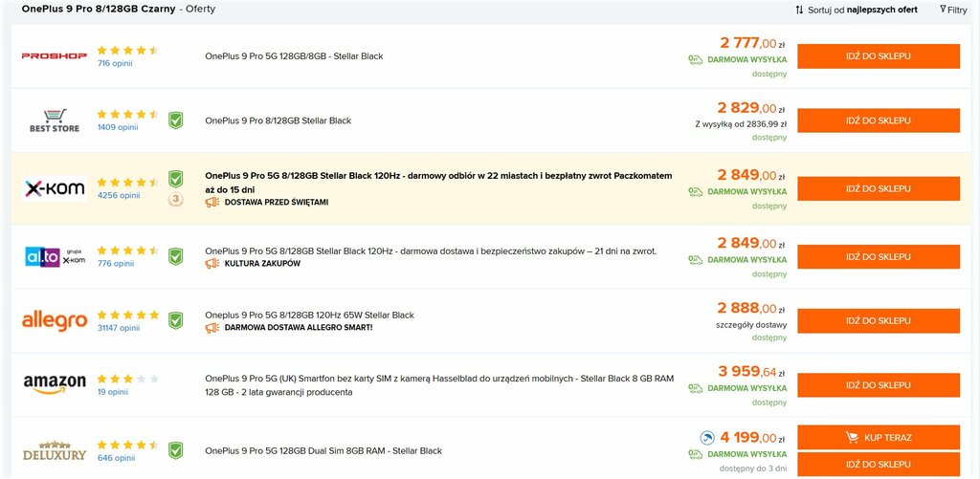Click dostępny do 3 dni availability text
The image size is (980, 479).
coord(753,468)
